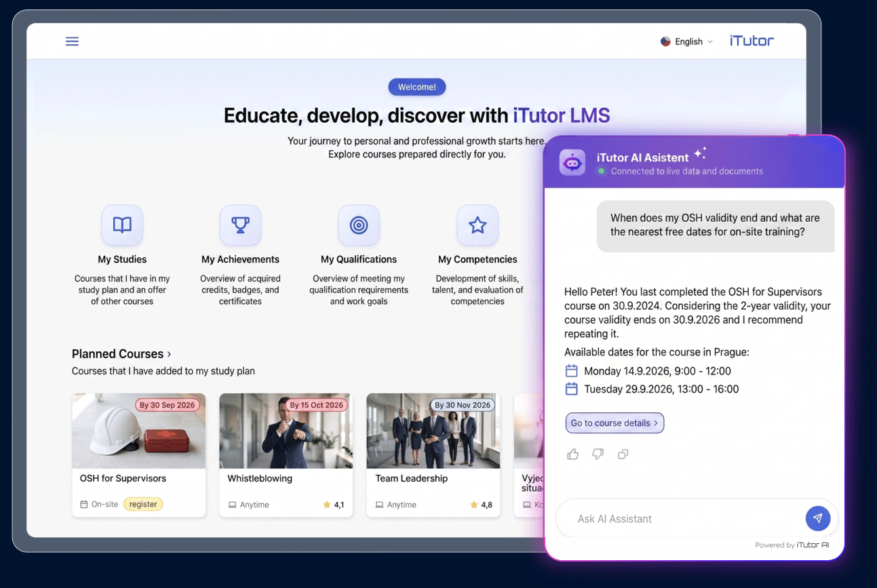Screen dimensions: 877x588
Task: Open the English language dropdown
Action: [x=687, y=41]
